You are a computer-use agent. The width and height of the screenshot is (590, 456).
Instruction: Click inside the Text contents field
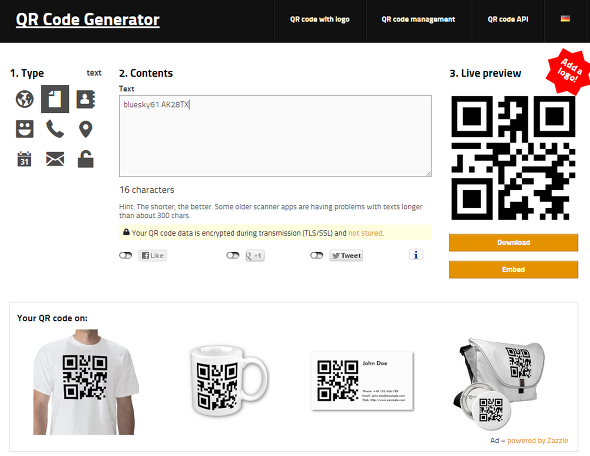pyautogui.click(x=275, y=136)
